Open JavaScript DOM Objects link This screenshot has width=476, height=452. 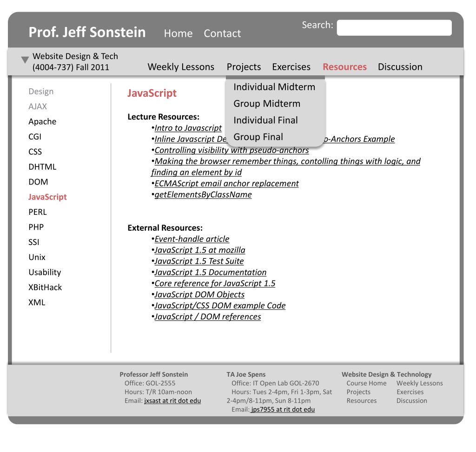(x=199, y=295)
